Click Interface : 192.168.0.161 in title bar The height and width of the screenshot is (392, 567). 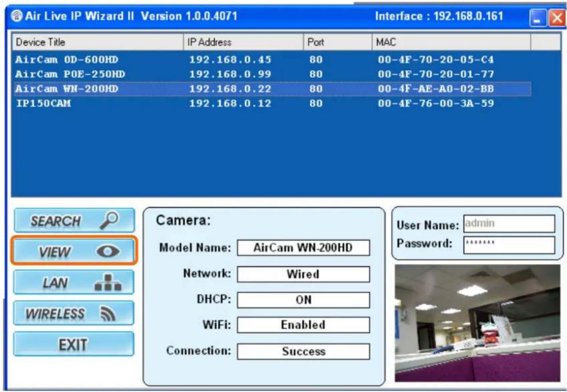tap(439, 16)
